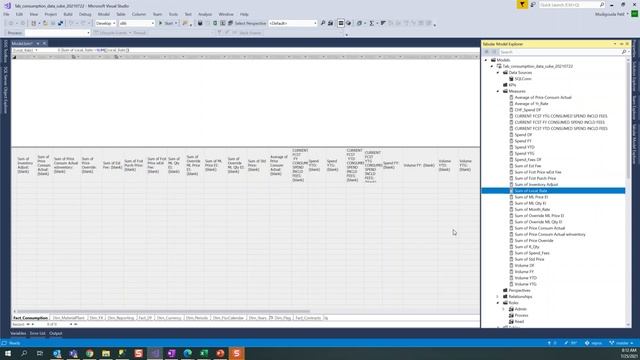Click the horizontal scrollbar of the measure grid
Image resolution: width=640 pixels, height=360 pixels.
click(x=163, y=311)
